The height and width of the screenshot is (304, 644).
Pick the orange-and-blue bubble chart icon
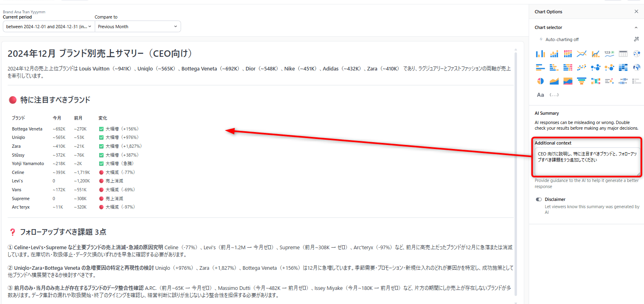(609, 67)
